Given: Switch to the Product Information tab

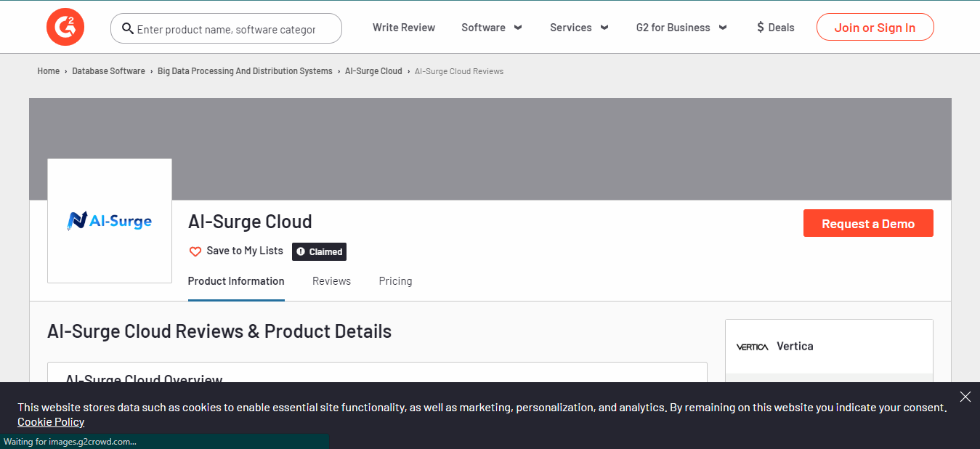Looking at the screenshot, I should click(236, 281).
